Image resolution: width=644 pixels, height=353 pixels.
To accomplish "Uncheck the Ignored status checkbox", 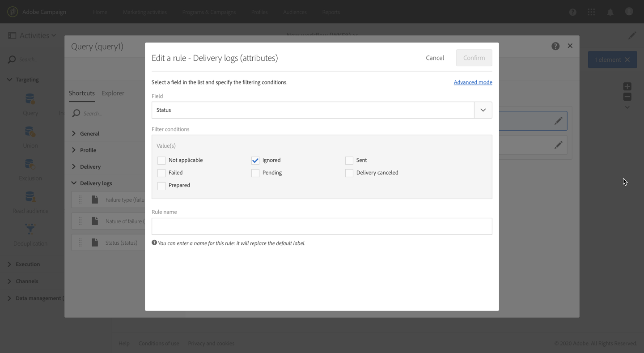I will tap(255, 160).
